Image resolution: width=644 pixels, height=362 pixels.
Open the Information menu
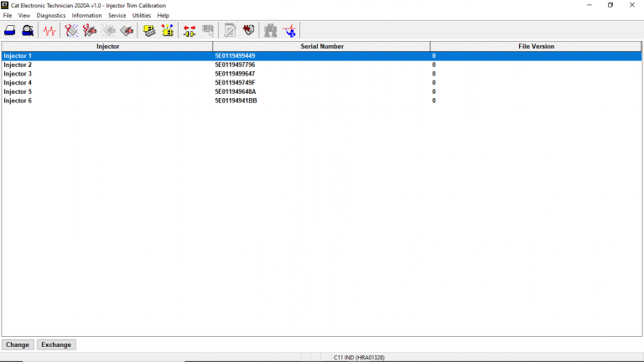(x=86, y=15)
